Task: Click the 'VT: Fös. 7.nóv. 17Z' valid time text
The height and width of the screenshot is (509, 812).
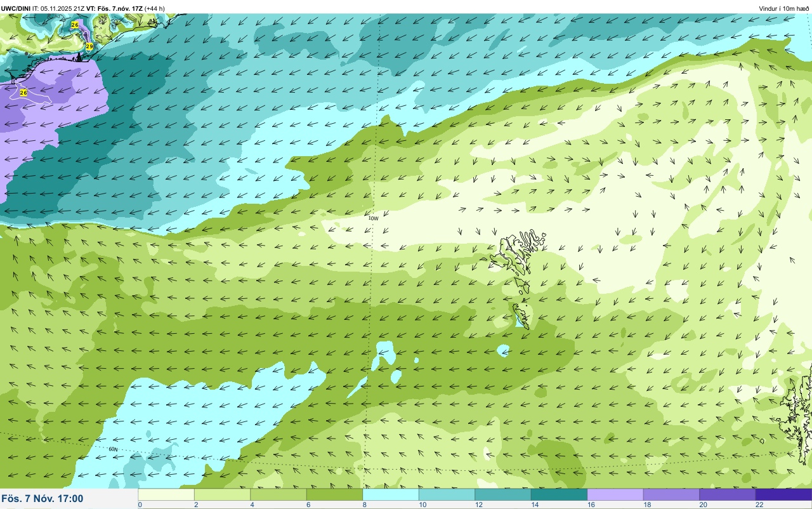Action: (115, 8)
